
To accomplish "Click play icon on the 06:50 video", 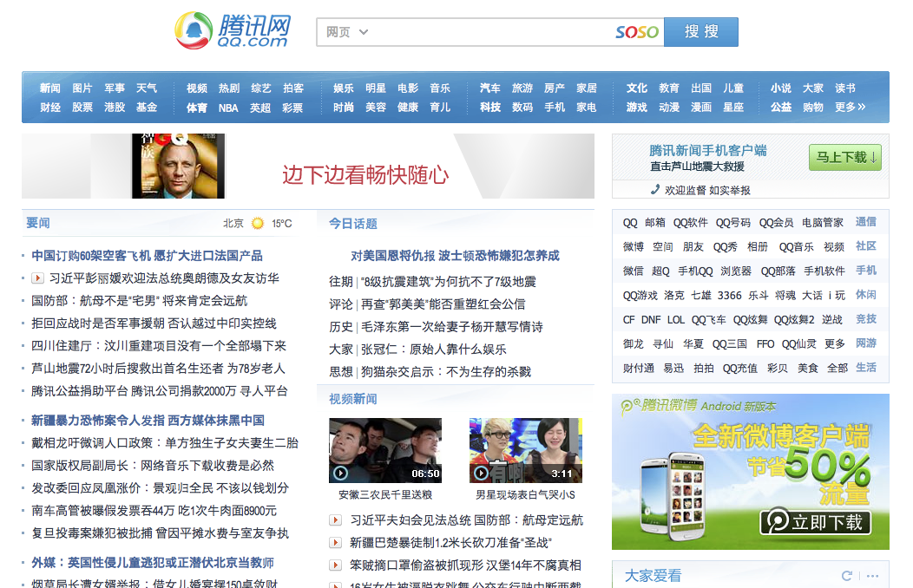I will [340, 474].
